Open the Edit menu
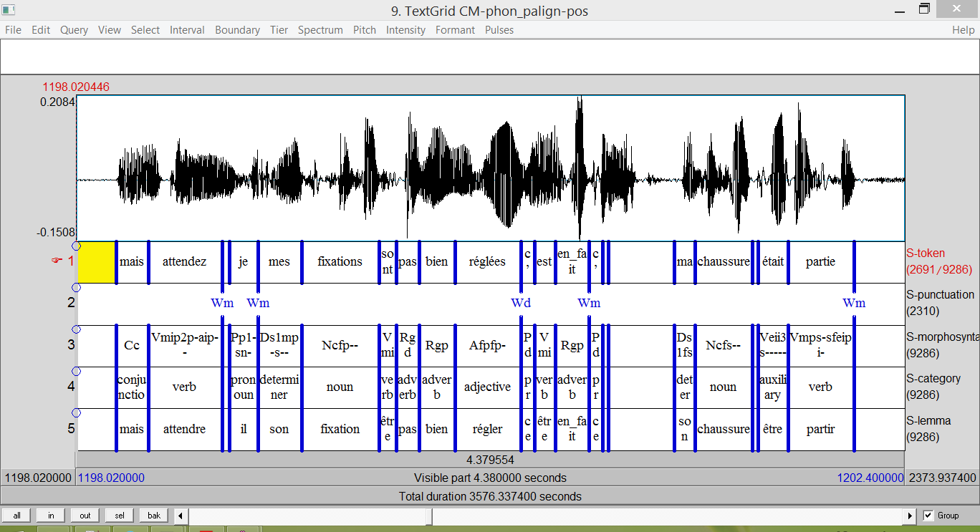 [x=41, y=30]
